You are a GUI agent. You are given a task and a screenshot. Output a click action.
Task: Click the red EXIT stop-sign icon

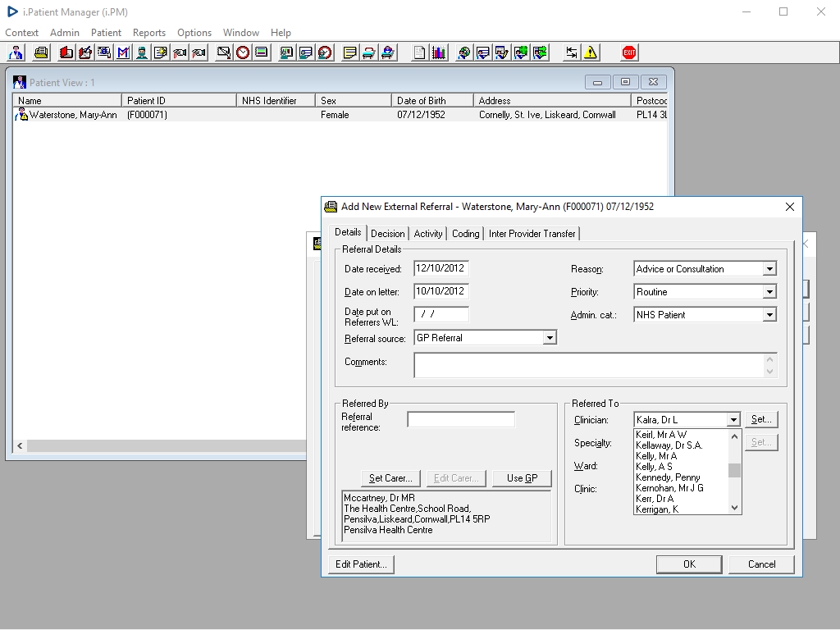coord(629,52)
